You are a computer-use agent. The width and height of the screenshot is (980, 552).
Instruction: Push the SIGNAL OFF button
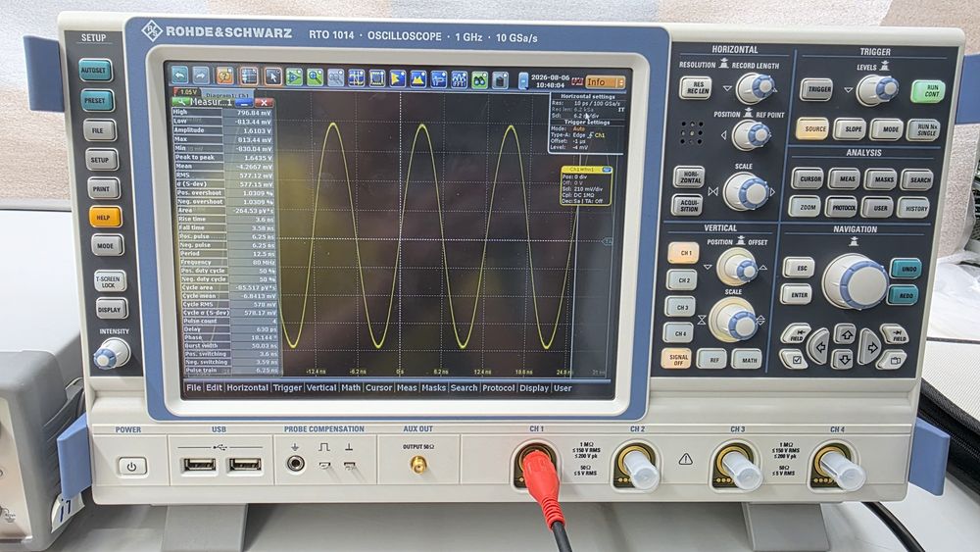(x=677, y=359)
